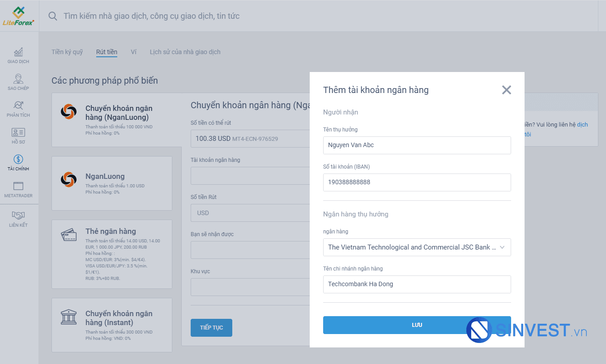Click the NganLuong wallet logo icon

pos(68,179)
